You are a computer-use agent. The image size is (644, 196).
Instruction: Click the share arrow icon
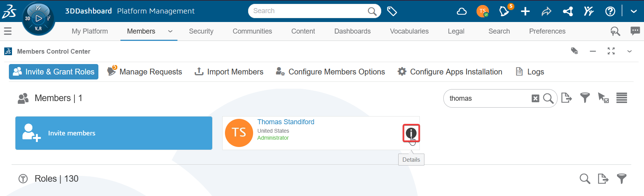click(546, 12)
